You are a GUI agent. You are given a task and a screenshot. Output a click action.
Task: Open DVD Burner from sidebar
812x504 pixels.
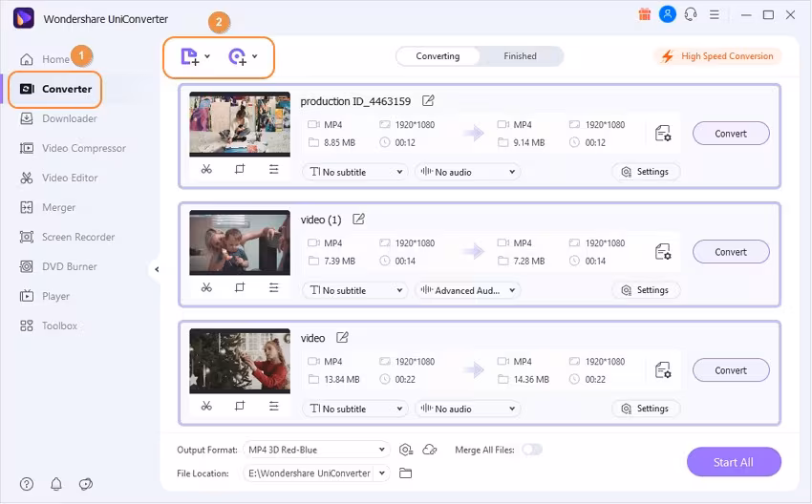[x=58, y=266]
